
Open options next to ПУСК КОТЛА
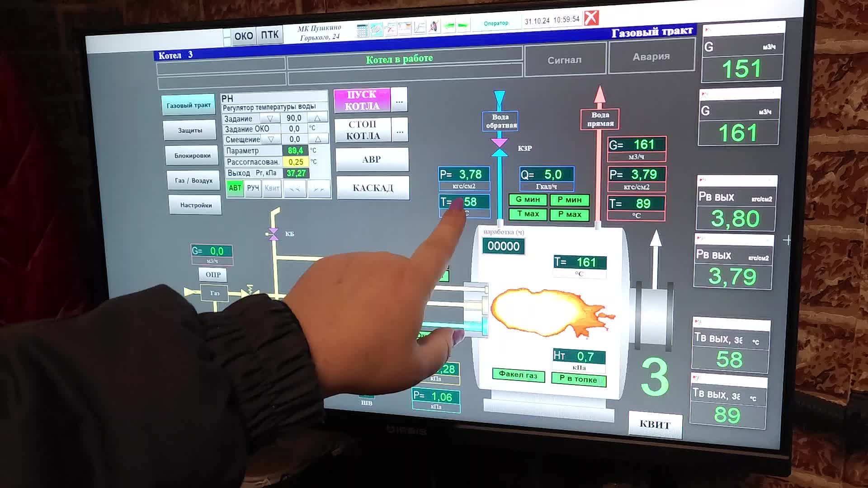pyautogui.click(x=399, y=100)
